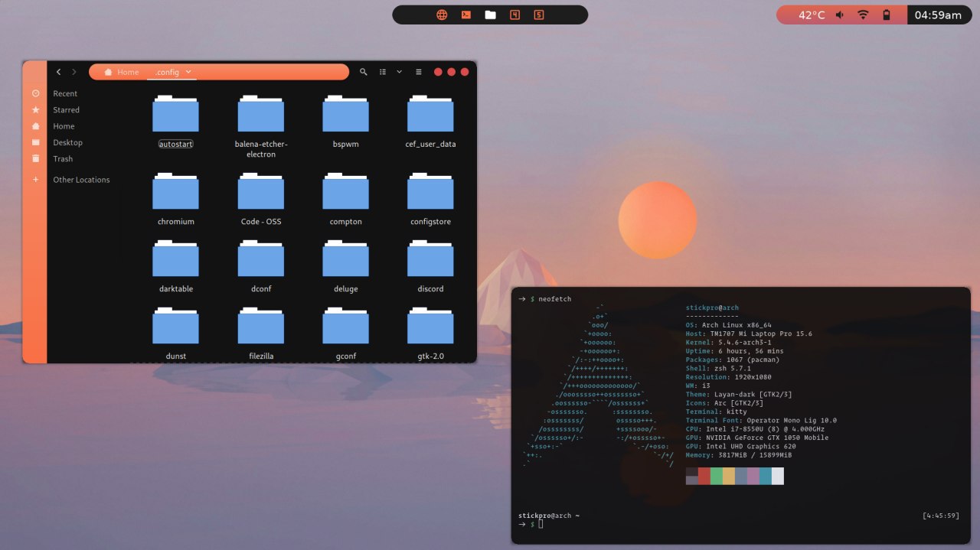Click the Starred star icon in sidebar
The image size is (980, 550).
tap(35, 110)
